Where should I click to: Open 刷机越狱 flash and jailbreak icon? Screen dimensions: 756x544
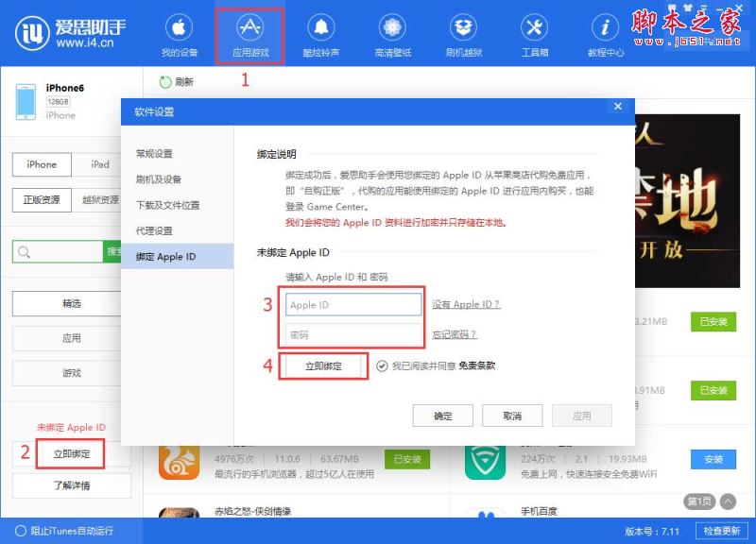[x=463, y=35]
